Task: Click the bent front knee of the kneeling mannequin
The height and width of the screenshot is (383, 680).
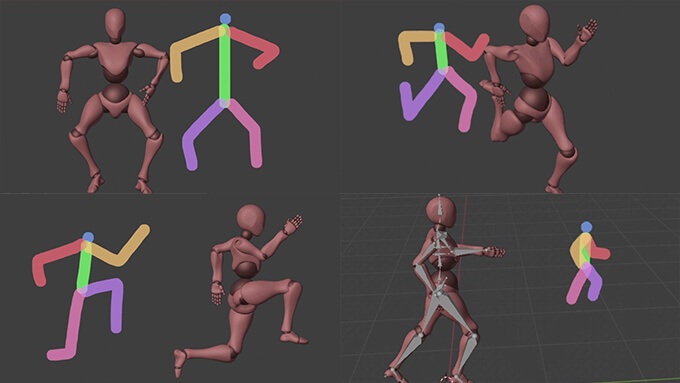Action: pos(294,288)
